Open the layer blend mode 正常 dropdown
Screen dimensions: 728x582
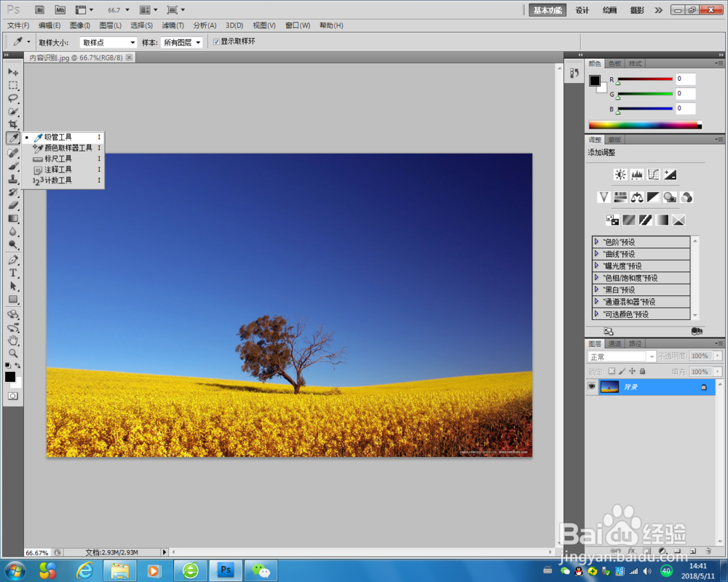point(621,356)
